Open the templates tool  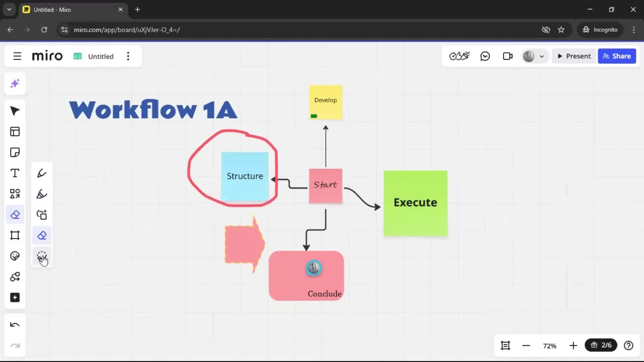tap(15, 132)
